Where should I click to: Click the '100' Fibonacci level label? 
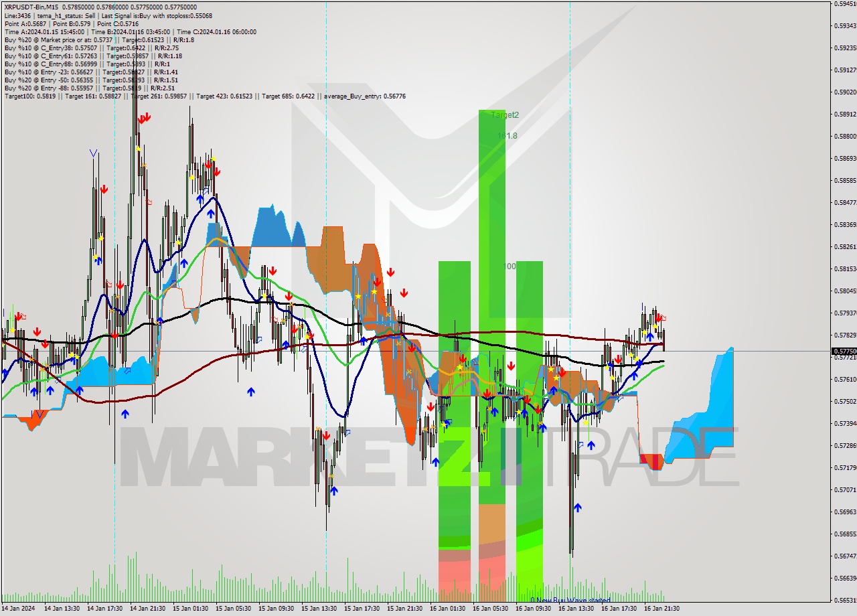[x=510, y=266]
